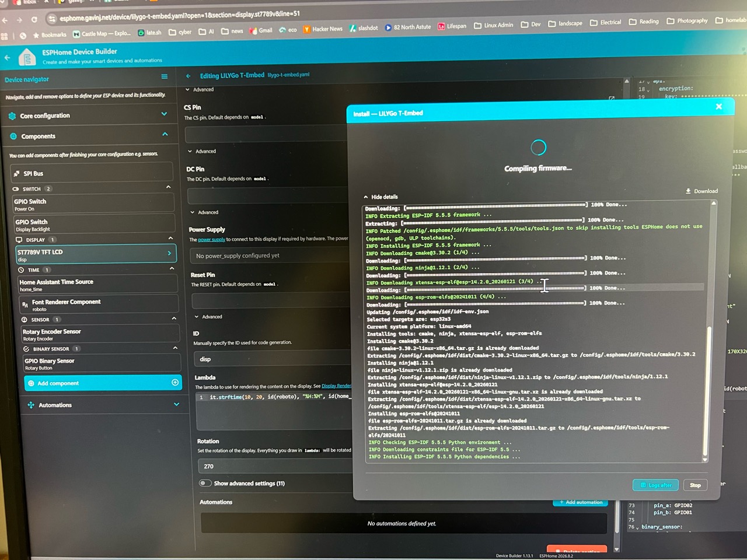This screenshot has height=560, width=747.
Task: Open the Lifespan bookmark
Action: click(x=452, y=26)
